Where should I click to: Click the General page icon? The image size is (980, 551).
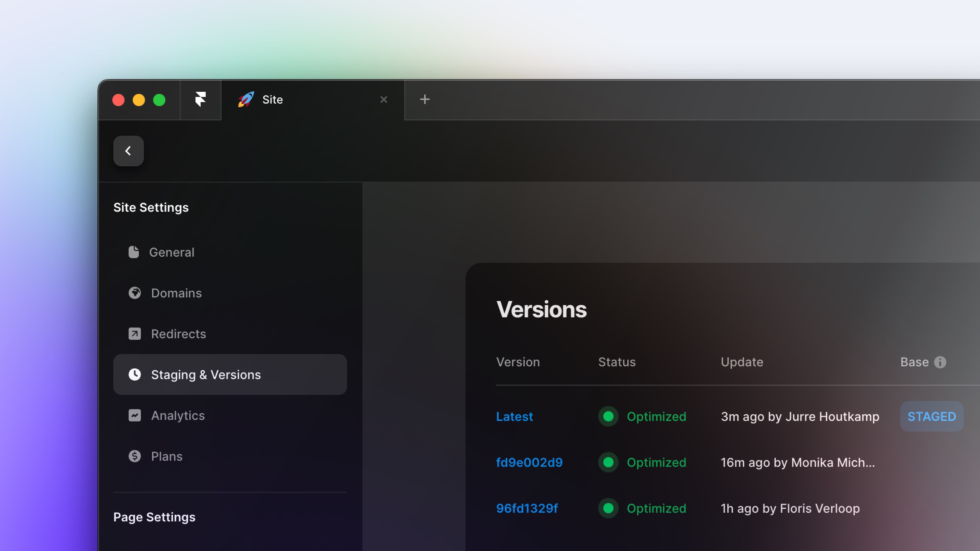tap(133, 252)
